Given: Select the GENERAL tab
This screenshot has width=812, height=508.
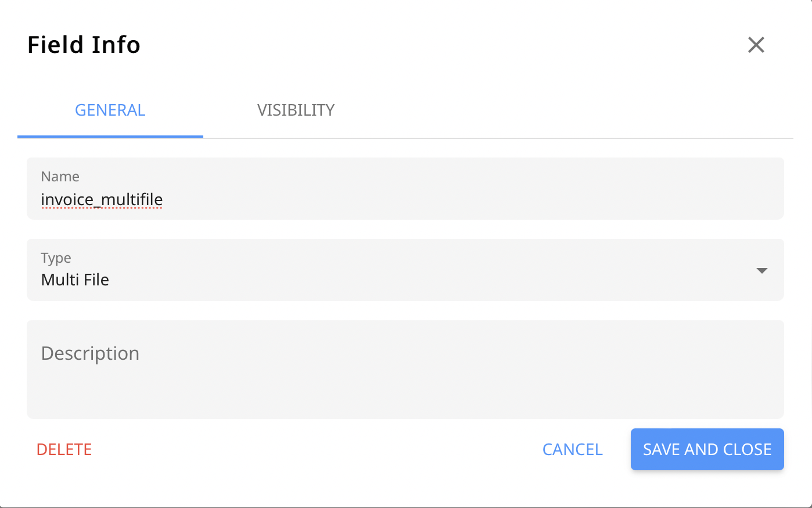Looking at the screenshot, I should 110,110.
